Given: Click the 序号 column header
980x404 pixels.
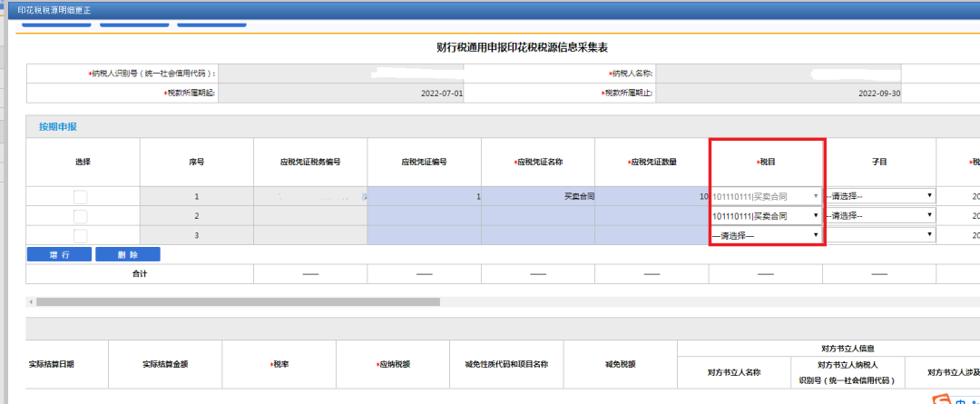Looking at the screenshot, I should [197, 162].
